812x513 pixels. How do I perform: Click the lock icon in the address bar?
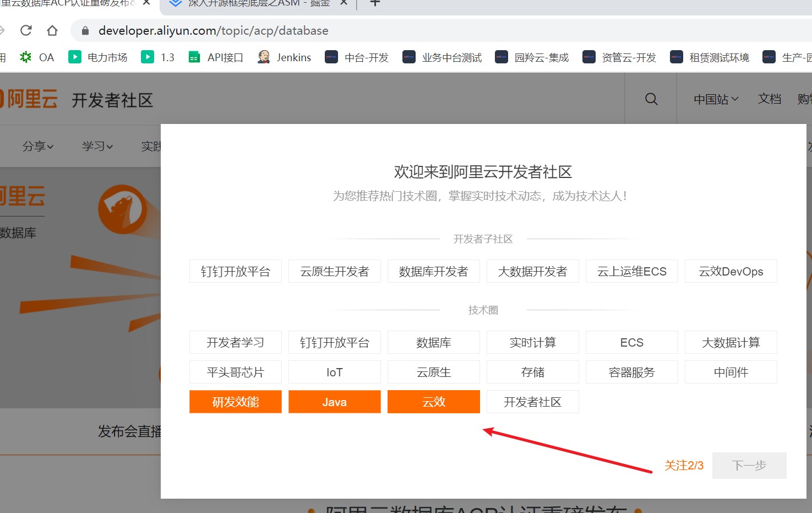85,31
